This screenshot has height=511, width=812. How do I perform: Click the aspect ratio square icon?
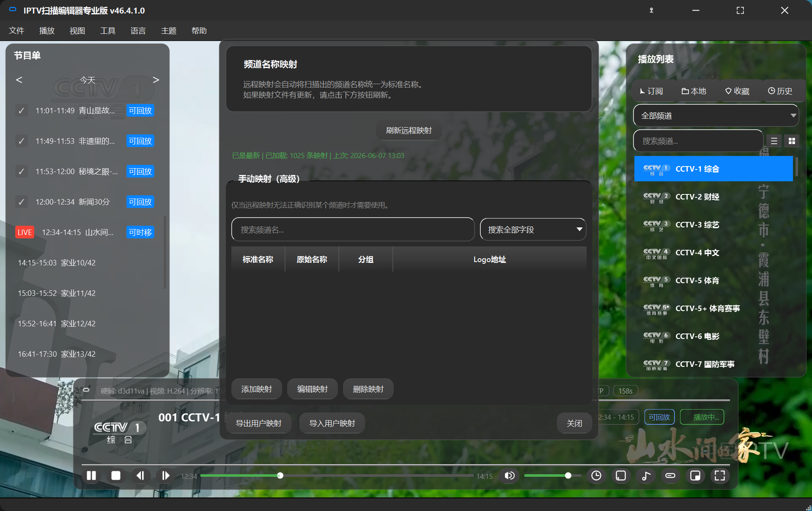pyautogui.click(x=621, y=475)
